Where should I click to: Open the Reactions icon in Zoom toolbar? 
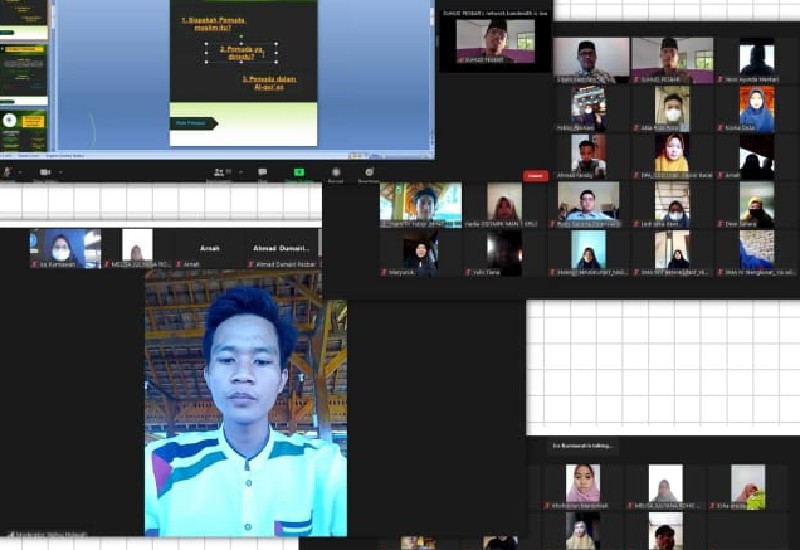(x=369, y=172)
